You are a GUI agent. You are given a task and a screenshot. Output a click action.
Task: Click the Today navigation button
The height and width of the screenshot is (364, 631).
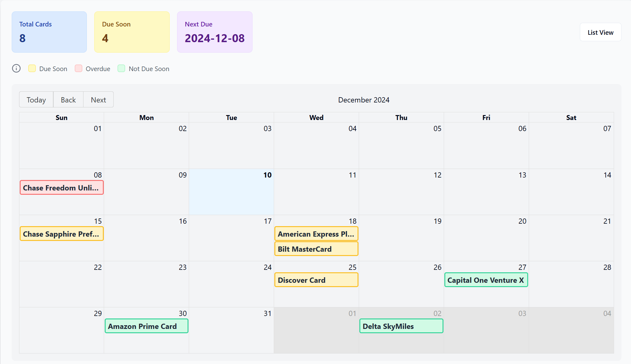click(x=36, y=100)
